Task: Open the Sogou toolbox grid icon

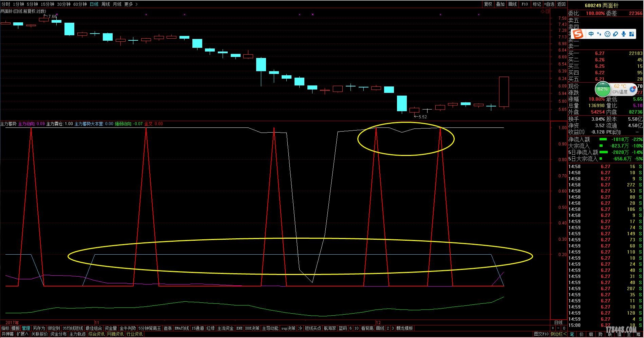Action: point(631,34)
